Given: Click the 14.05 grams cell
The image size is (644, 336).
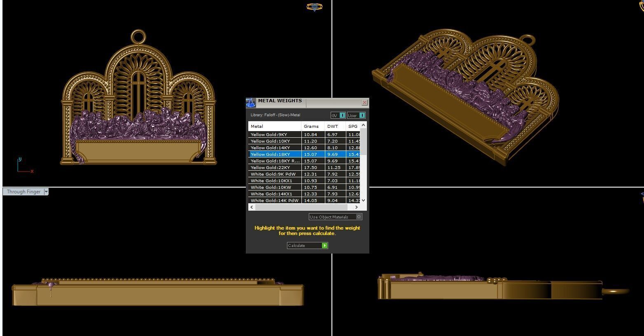Looking at the screenshot, I should (313, 200).
